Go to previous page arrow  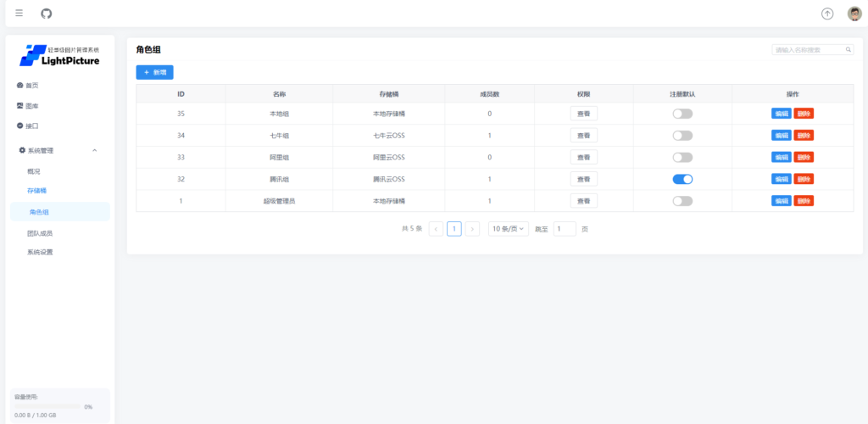click(x=436, y=229)
